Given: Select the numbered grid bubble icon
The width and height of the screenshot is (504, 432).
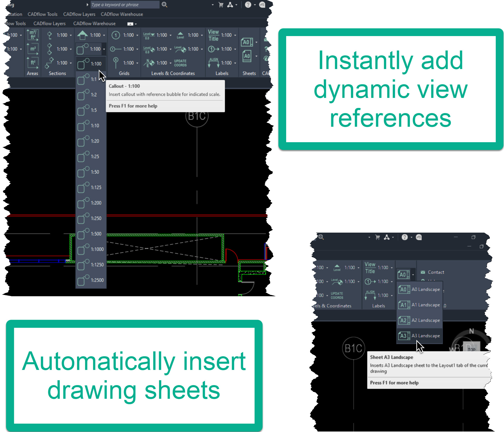Looking at the screenshot, I should (x=116, y=35).
